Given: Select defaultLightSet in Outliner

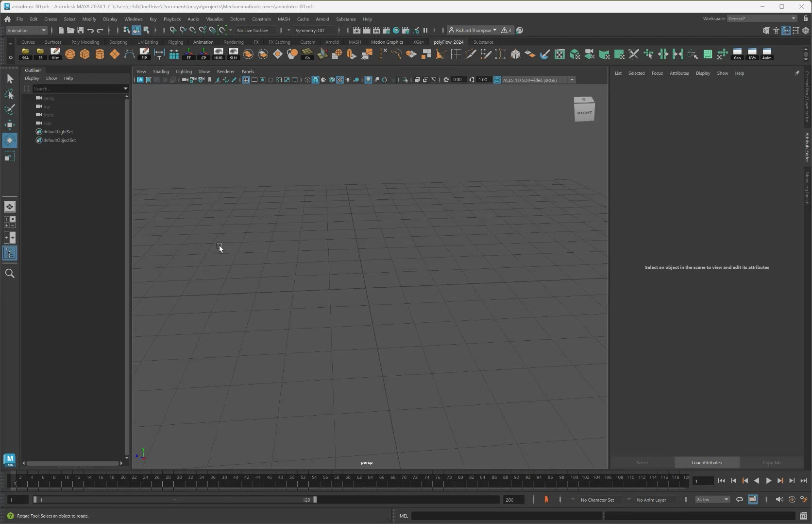Looking at the screenshot, I should (x=58, y=132).
